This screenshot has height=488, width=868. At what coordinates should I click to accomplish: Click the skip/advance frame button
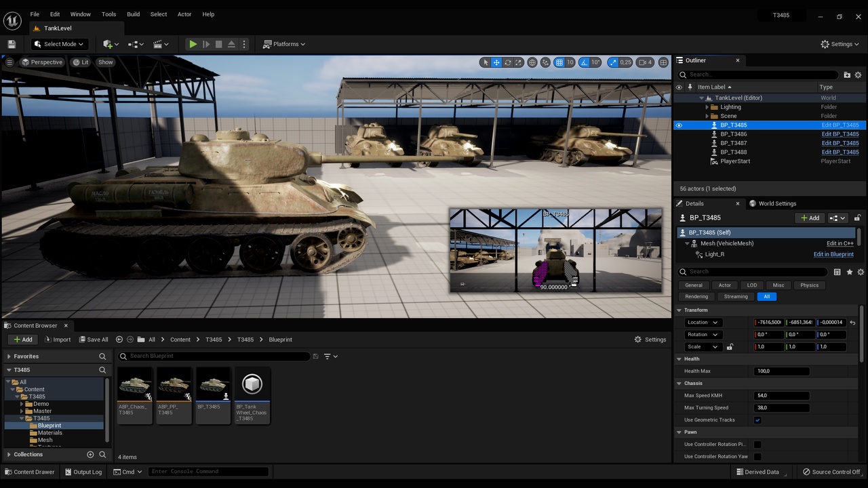206,44
